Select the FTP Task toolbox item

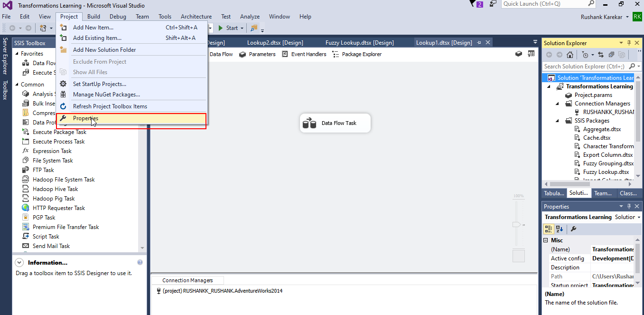click(43, 170)
